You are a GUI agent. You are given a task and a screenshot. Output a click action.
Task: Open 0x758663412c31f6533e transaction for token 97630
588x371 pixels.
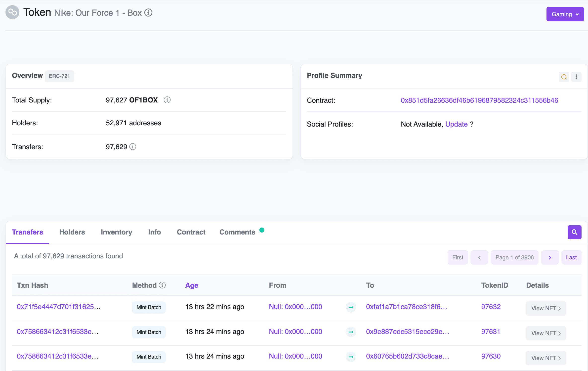[x=57, y=356]
